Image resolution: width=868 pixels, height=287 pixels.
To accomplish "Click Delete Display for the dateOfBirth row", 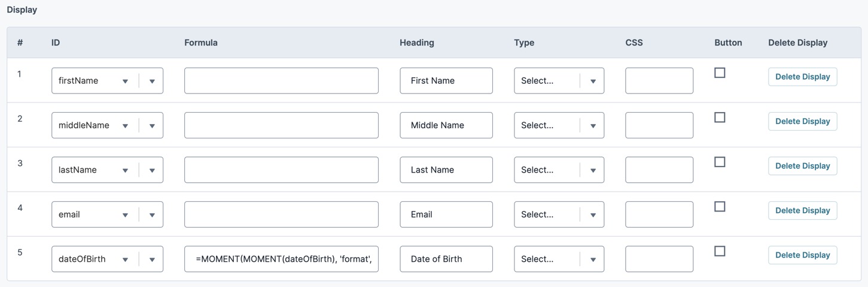I will [x=802, y=255].
